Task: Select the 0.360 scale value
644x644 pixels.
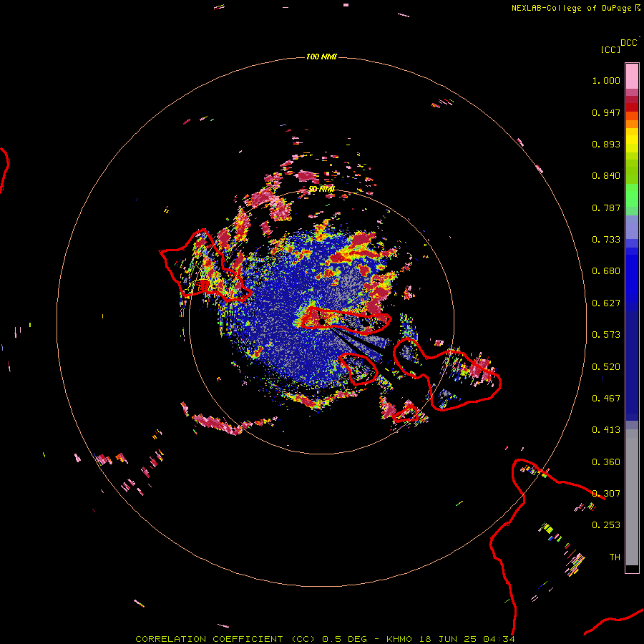Action: click(x=606, y=462)
